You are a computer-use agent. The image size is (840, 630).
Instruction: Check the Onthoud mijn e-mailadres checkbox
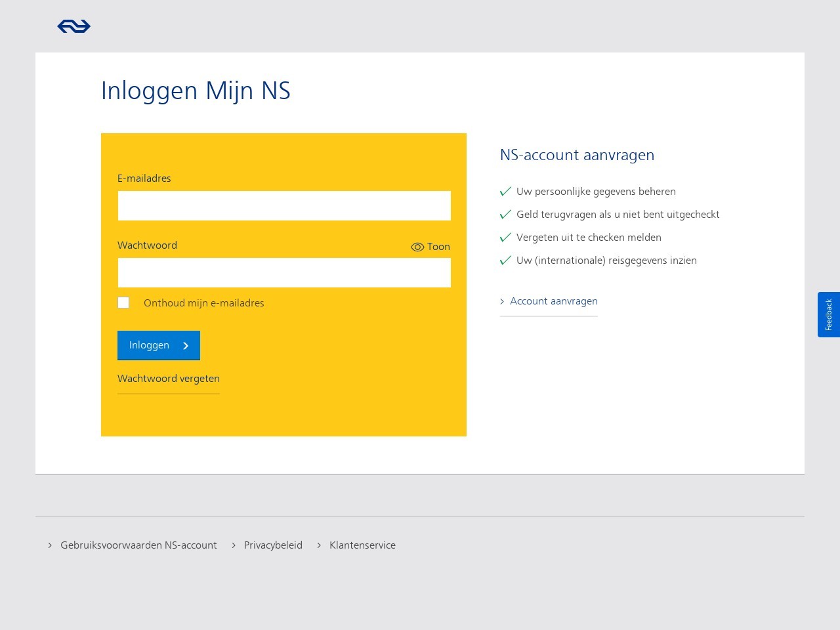pyautogui.click(x=123, y=303)
